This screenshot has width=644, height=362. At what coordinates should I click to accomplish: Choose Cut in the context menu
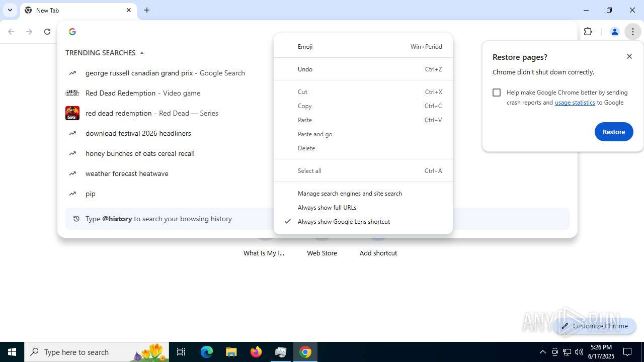click(363, 92)
